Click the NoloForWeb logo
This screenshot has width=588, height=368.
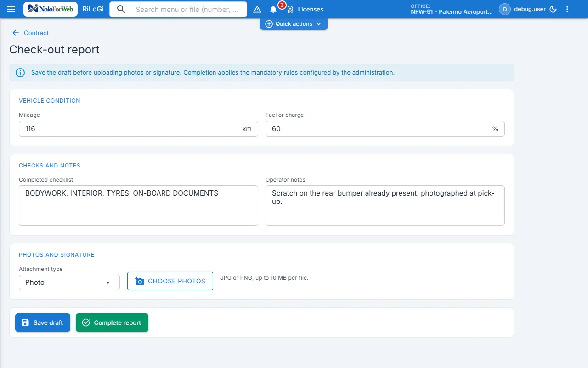click(51, 9)
